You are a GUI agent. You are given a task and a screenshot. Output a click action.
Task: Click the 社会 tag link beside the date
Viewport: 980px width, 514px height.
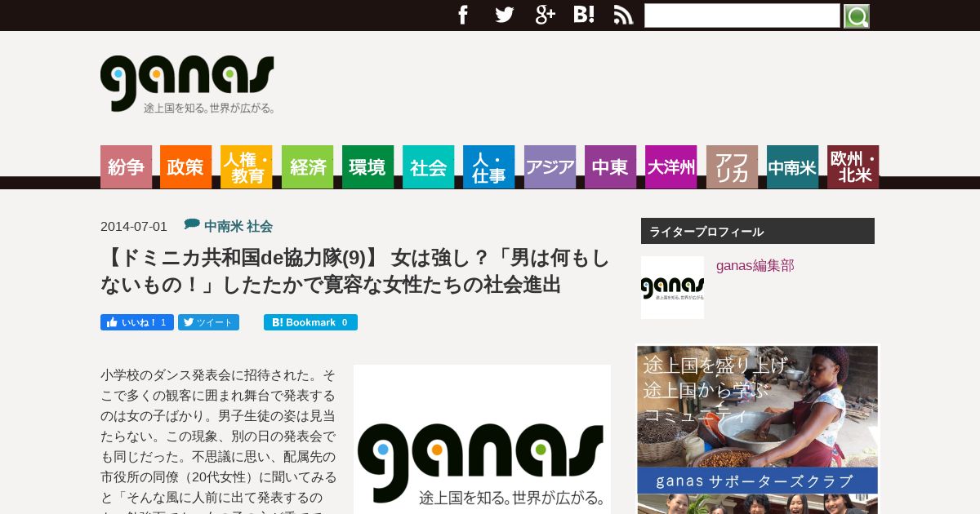[x=260, y=226]
